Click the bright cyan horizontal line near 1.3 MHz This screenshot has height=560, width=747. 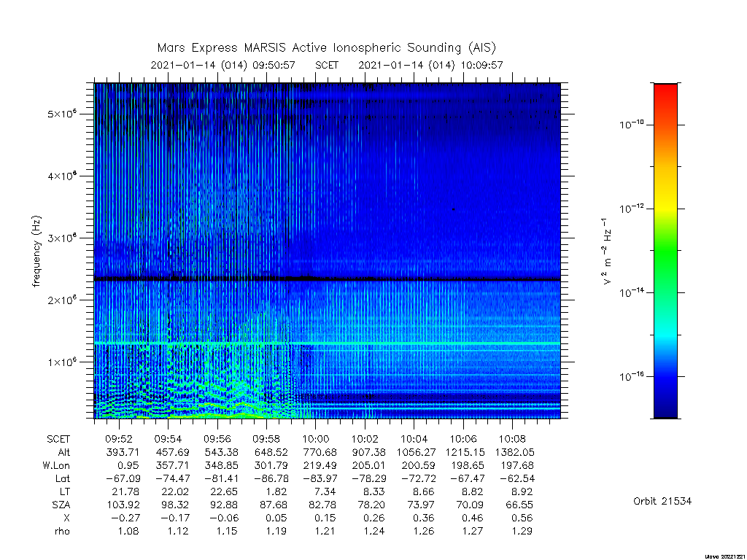pos(328,343)
